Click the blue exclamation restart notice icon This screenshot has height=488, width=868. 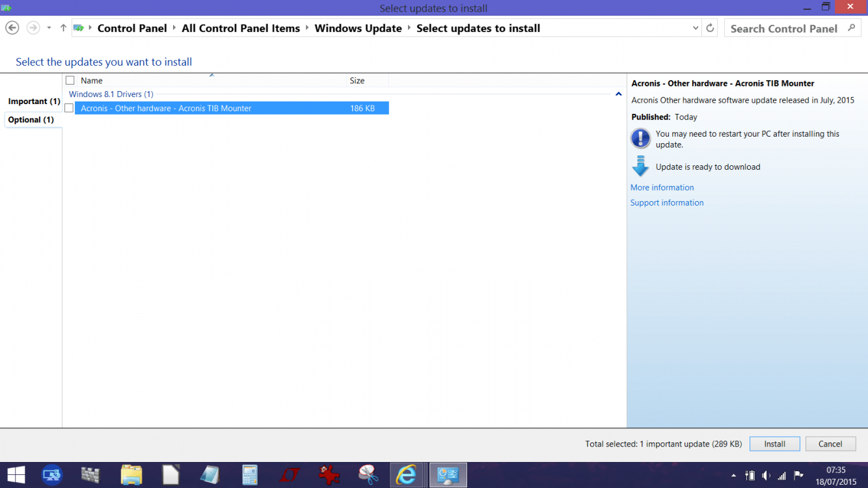[640, 139]
